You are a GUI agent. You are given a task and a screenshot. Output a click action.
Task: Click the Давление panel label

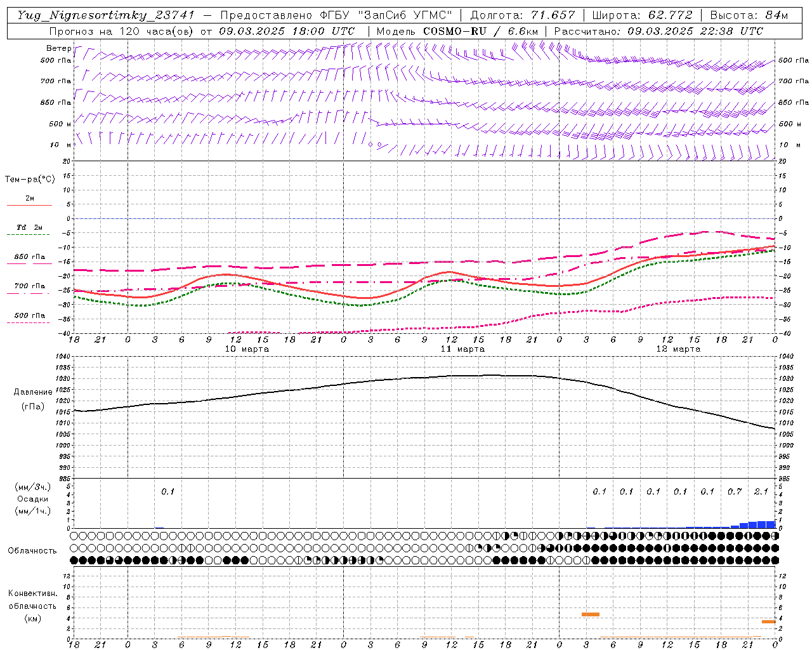[x=33, y=392]
